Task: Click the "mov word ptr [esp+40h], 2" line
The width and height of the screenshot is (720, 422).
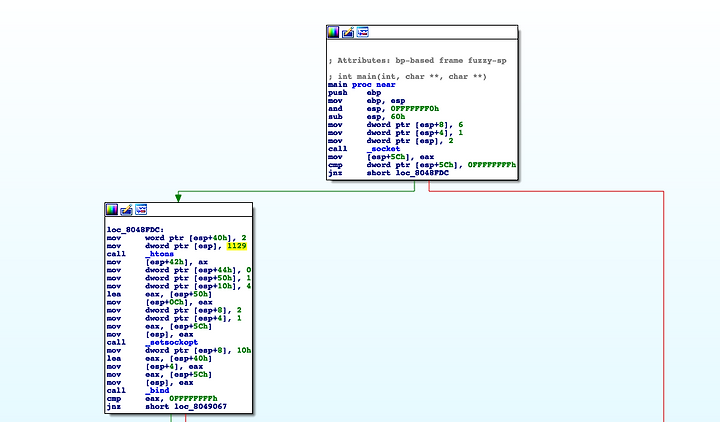Action: pos(177,238)
